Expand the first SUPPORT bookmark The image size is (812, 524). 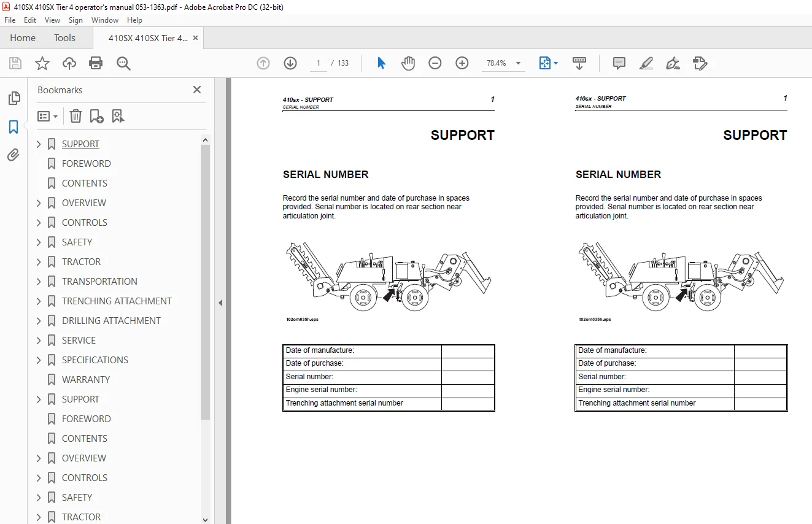39,144
